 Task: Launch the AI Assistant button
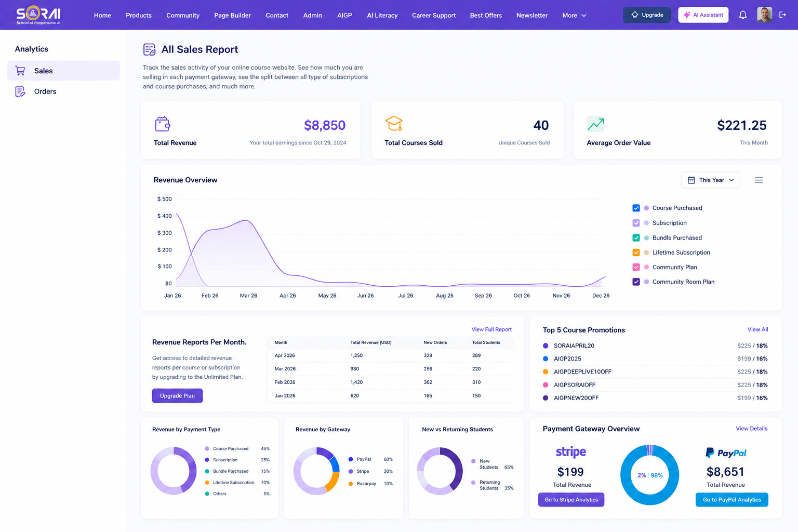coord(703,15)
